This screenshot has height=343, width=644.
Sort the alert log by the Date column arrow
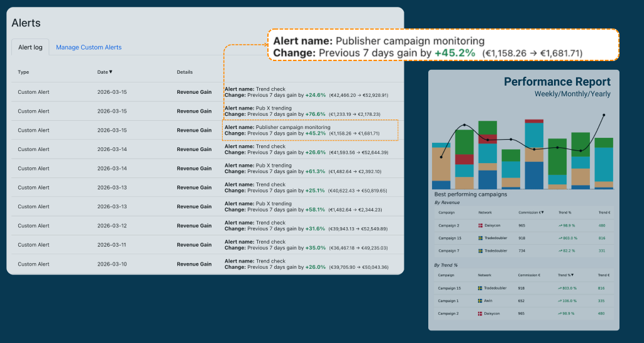pos(111,72)
